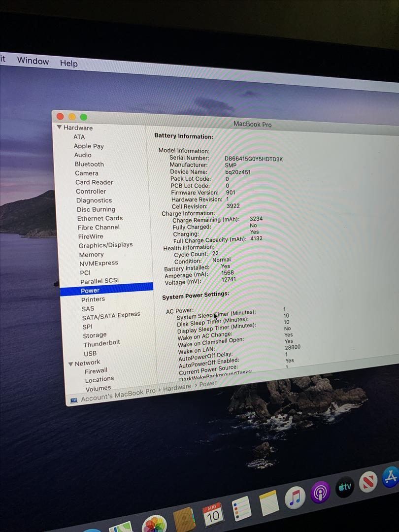Select SATA/SATA Express in the sidebar
399x532 pixels.
(x=111, y=316)
